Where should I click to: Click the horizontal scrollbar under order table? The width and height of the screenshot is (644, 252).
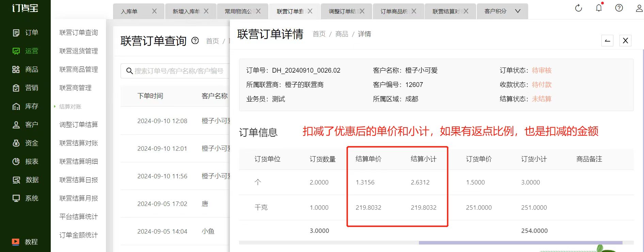coord(520,243)
